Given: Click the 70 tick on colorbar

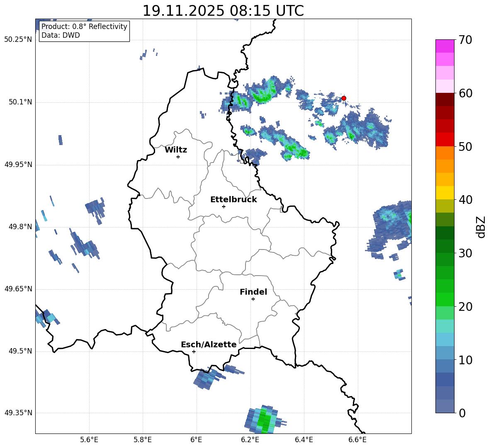Looking at the screenshot, I should (465, 40).
